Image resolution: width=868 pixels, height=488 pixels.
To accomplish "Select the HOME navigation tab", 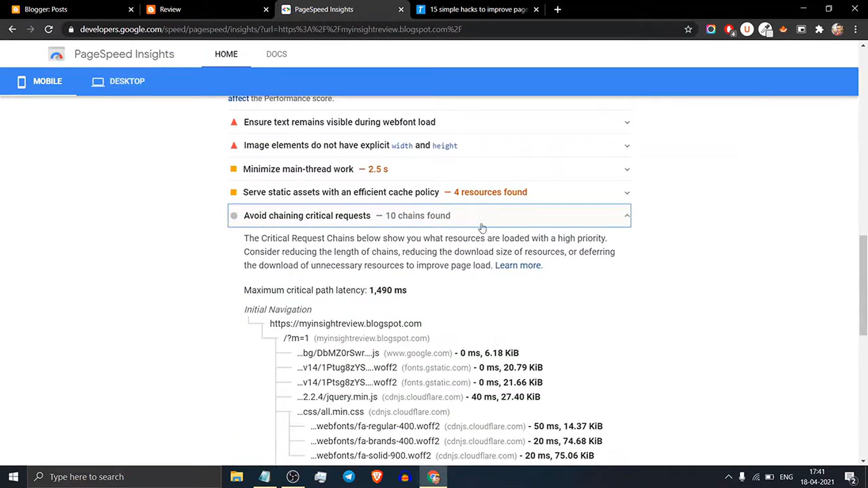I will [x=226, y=54].
